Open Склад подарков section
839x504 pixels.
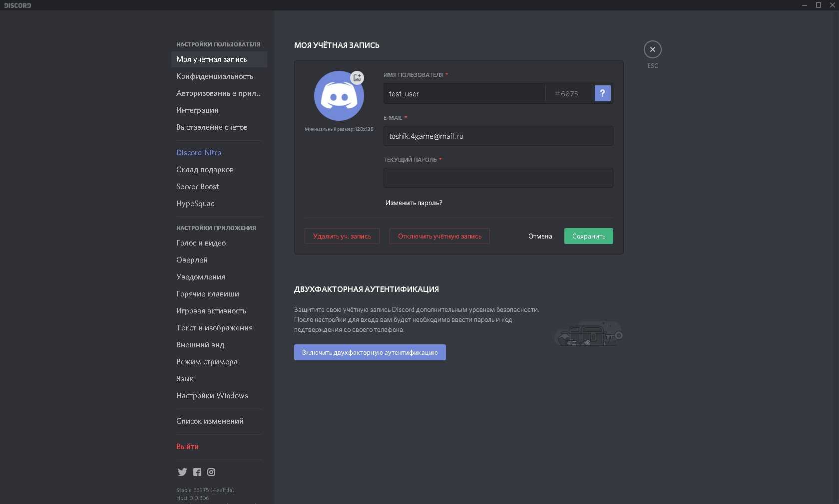pyautogui.click(x=219, y=170)
